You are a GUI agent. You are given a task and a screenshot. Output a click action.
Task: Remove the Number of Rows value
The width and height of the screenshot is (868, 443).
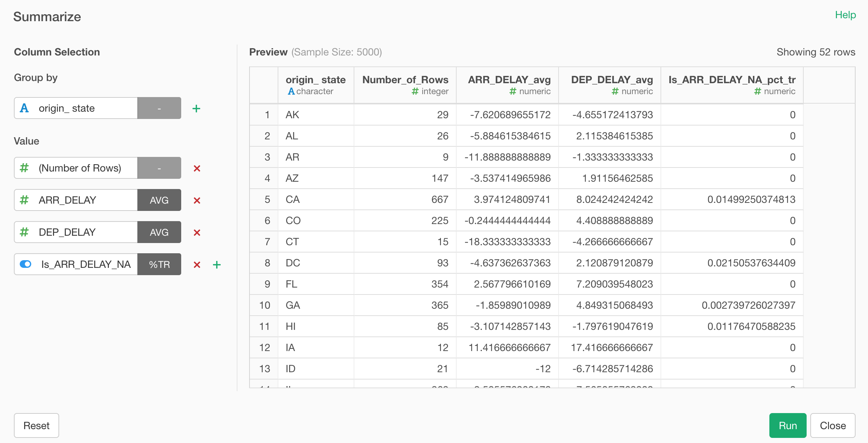(197, 168)
